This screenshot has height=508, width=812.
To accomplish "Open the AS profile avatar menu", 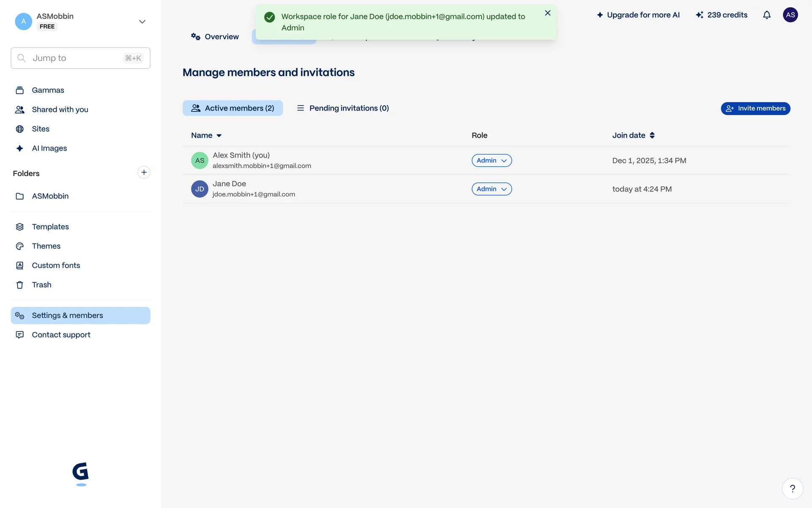I will [790, 15].
